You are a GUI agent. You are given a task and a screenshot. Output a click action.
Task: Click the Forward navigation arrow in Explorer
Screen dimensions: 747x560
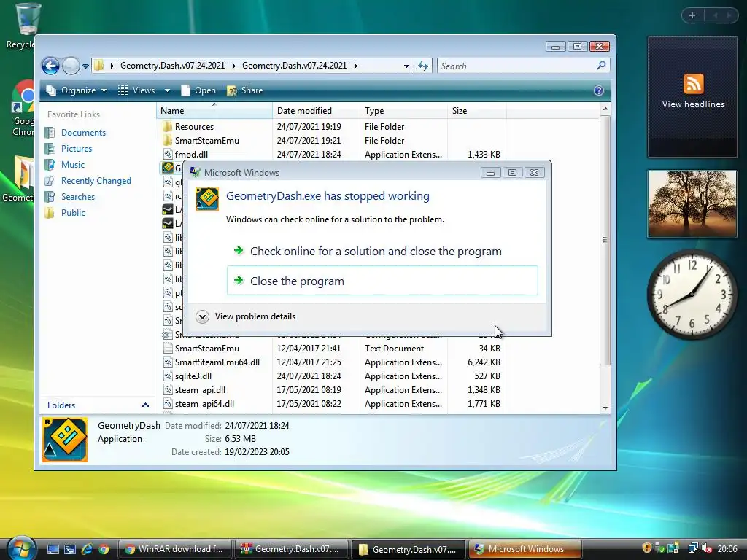pyautogui.click(x=71, y=66)
